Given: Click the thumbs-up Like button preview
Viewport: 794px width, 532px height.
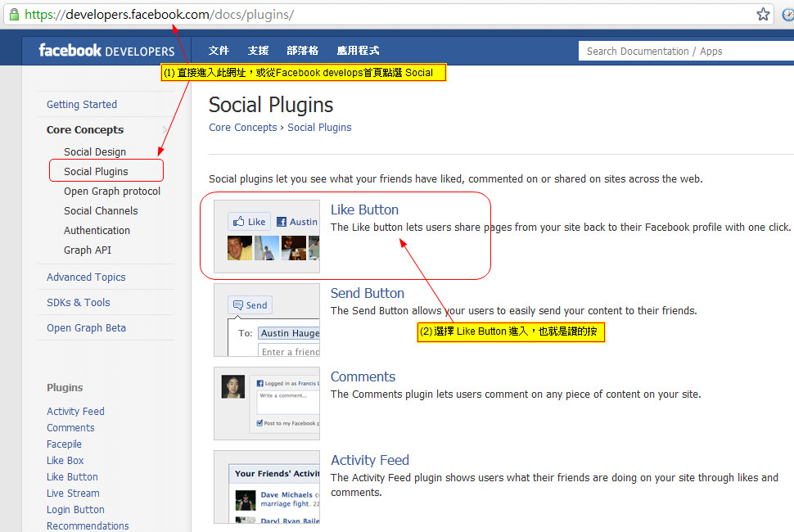Looking at the screenshot, I should 250,222.
